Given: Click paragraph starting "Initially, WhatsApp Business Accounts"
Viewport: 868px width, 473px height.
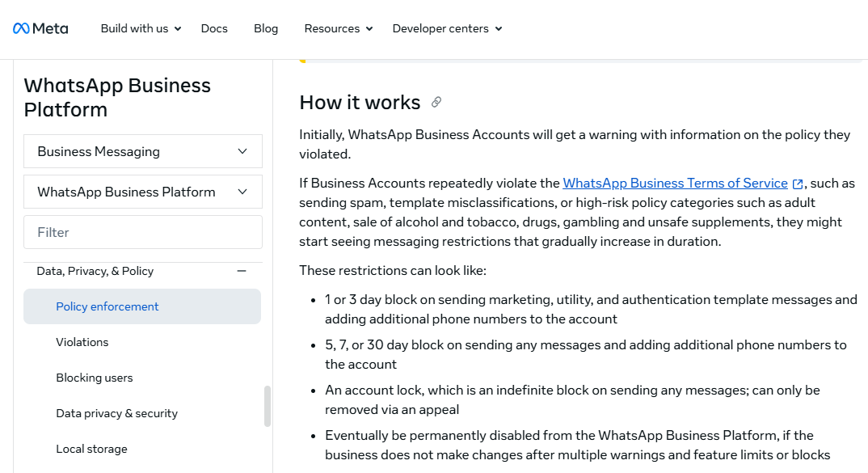Looking at the screenshot, I should click(x=575, y=144).
